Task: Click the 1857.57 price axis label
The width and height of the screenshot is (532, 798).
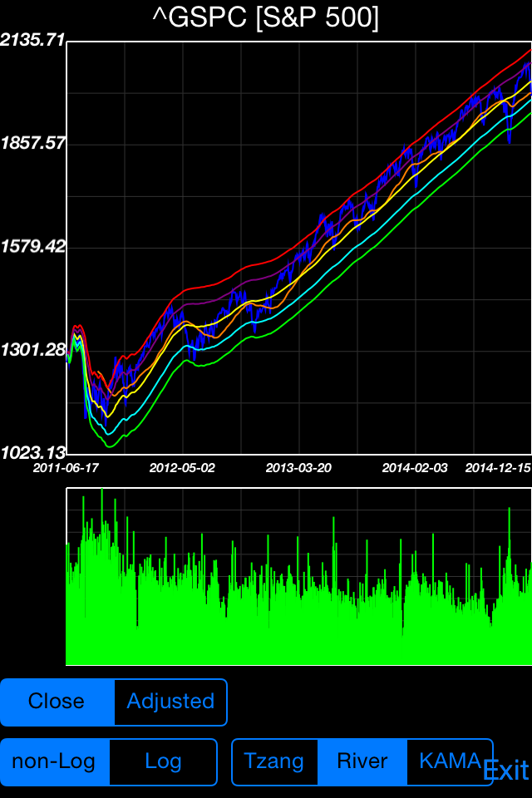Action: click(33, 143)
